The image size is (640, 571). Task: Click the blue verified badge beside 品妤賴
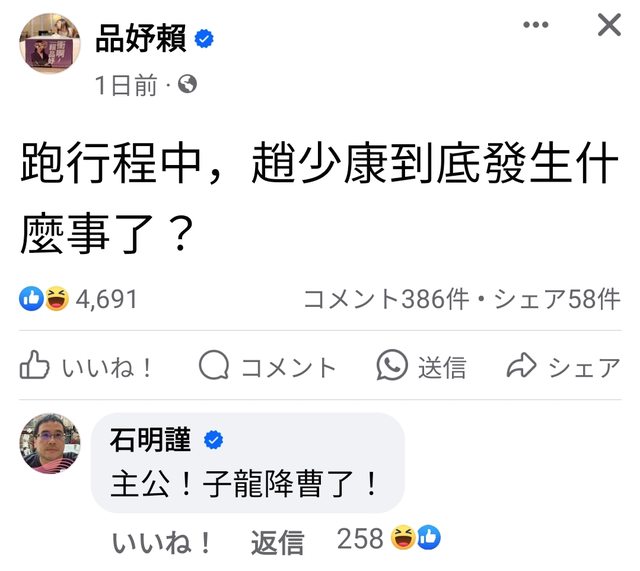(205, 39)
